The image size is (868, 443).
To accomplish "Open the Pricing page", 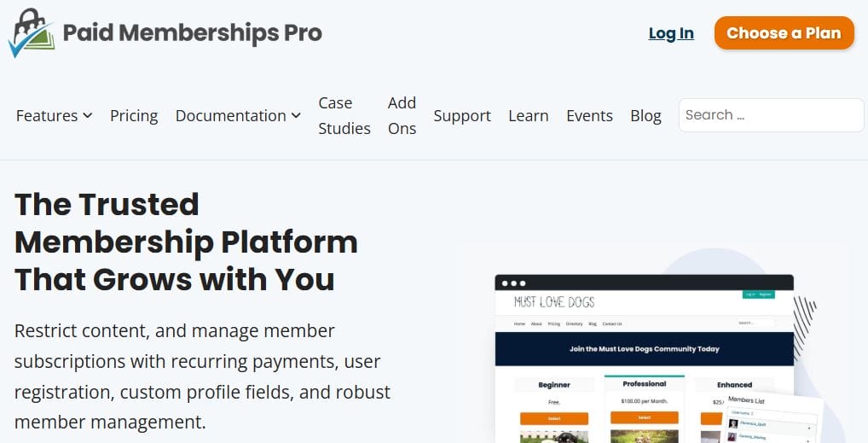I will coord(134,115).
